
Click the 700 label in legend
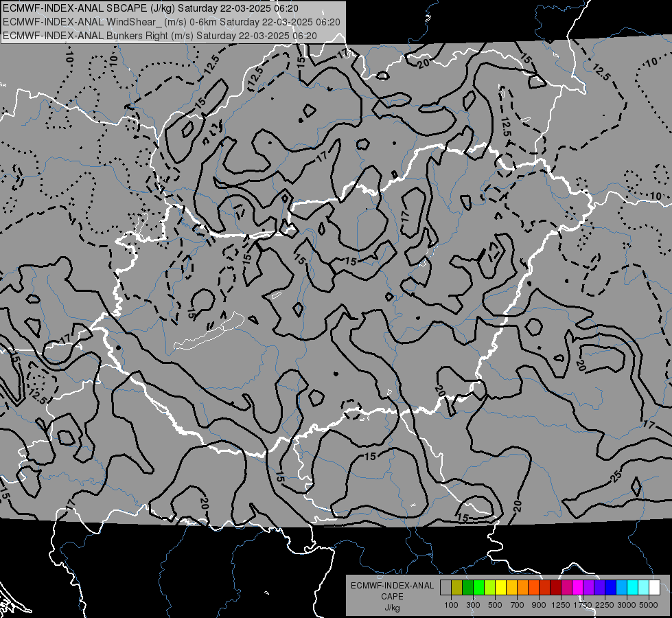518,605
